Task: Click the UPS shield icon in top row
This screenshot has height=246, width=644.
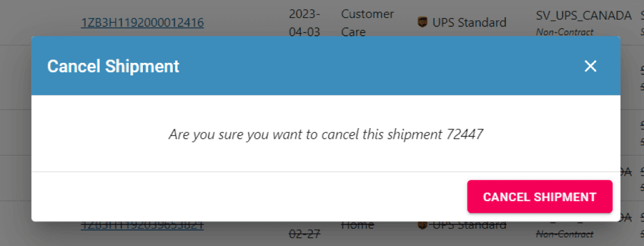Action: click(422, 23)
